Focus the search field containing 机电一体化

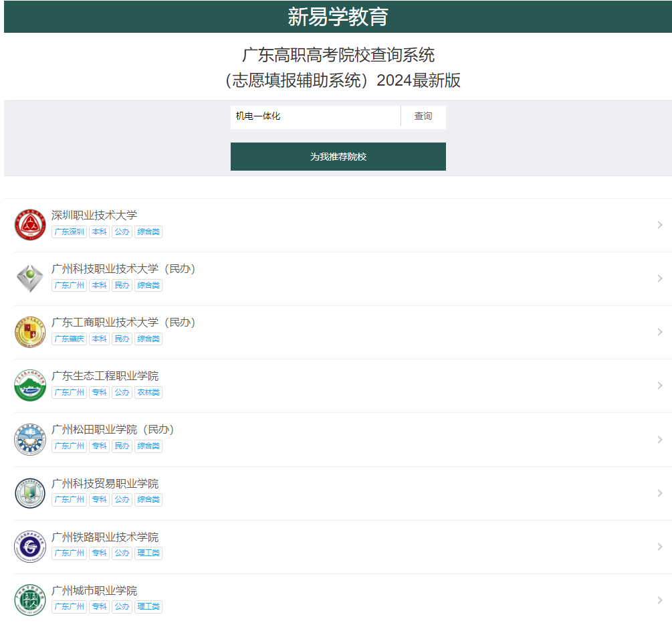pos(316,116)
